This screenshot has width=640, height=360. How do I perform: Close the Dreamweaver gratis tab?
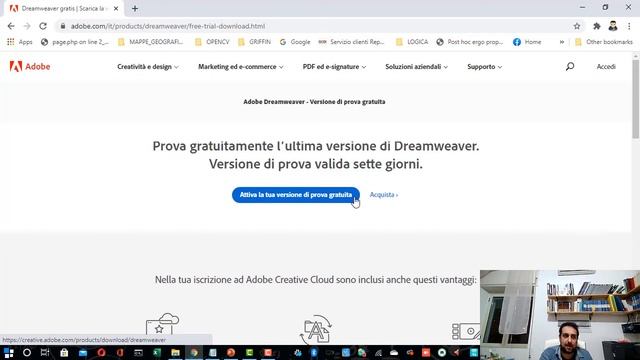(116, 8)
